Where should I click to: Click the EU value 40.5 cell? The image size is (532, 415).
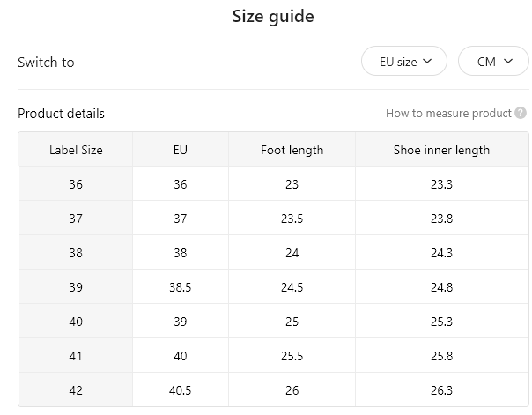[x=181, y=390]
